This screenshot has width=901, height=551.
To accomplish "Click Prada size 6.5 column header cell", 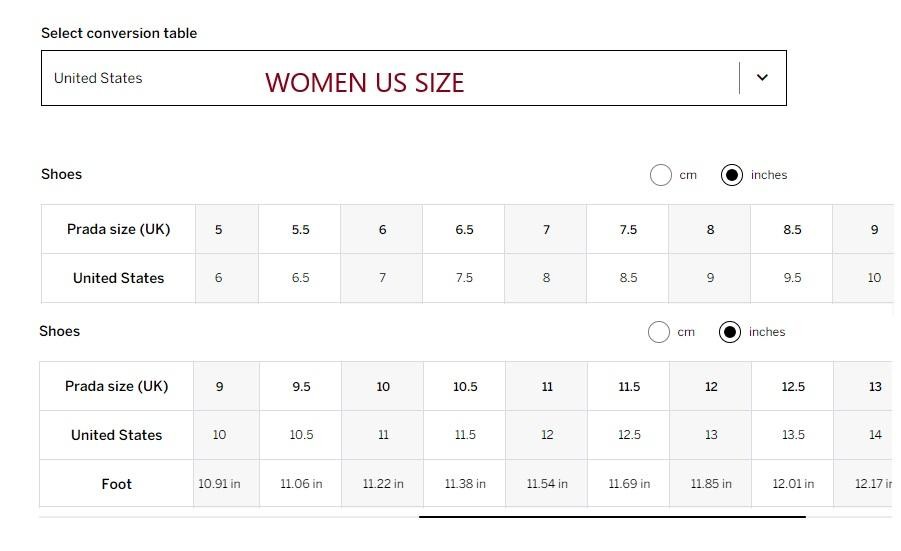I will click(x=464, y=230).
